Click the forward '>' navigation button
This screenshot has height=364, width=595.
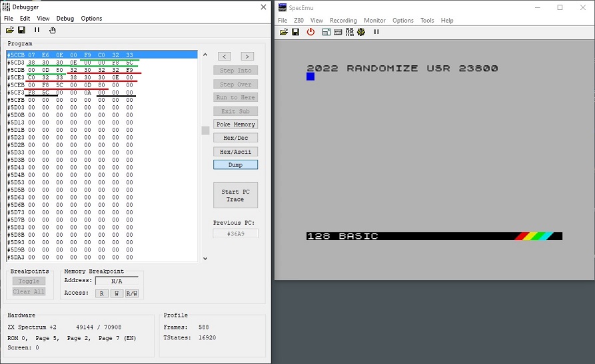tap(247, 57)
